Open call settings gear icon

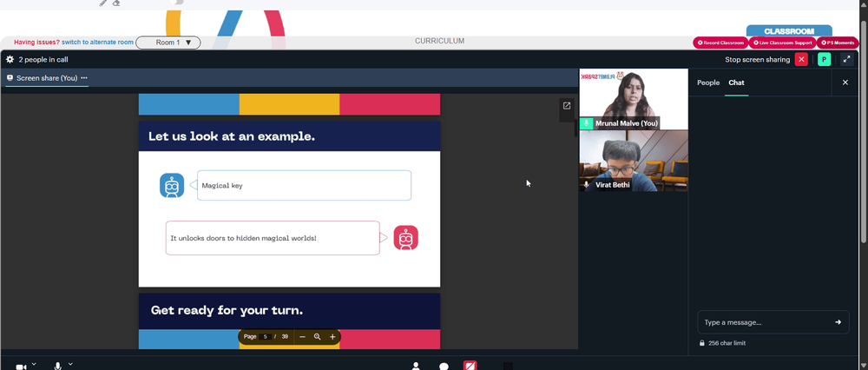(x=10, y=59)
